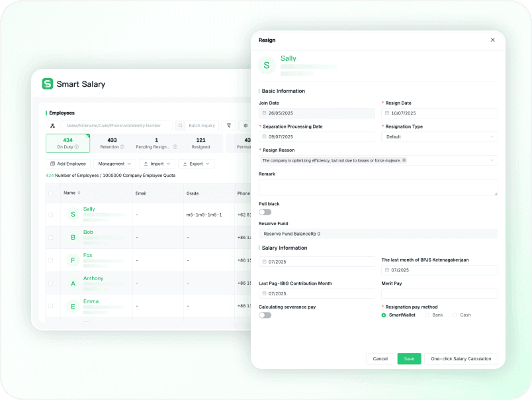532x400 pixels.
Task: Click the Reserve Fund BalanceRp 0 field
Action: (x=378, y=234)
